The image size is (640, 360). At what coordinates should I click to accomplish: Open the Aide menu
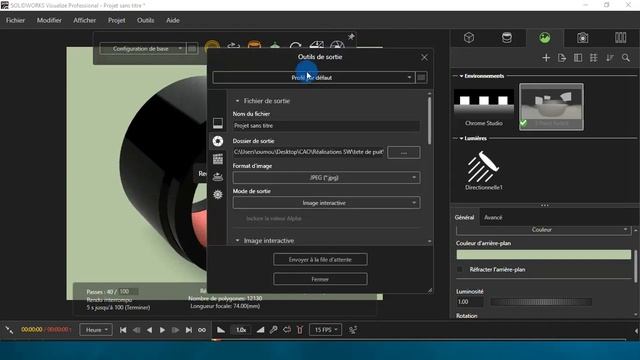[x=173, y=20]
